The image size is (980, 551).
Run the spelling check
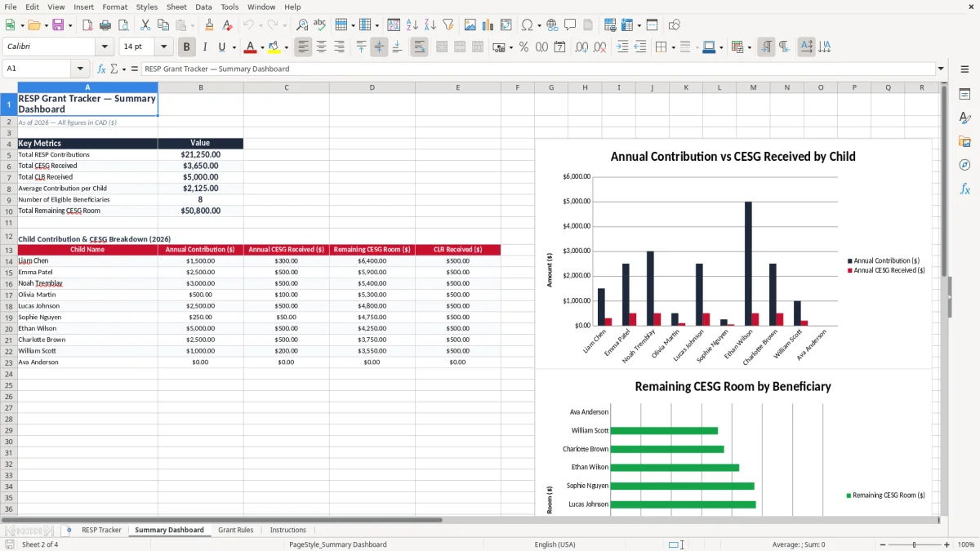pos(320,25)
